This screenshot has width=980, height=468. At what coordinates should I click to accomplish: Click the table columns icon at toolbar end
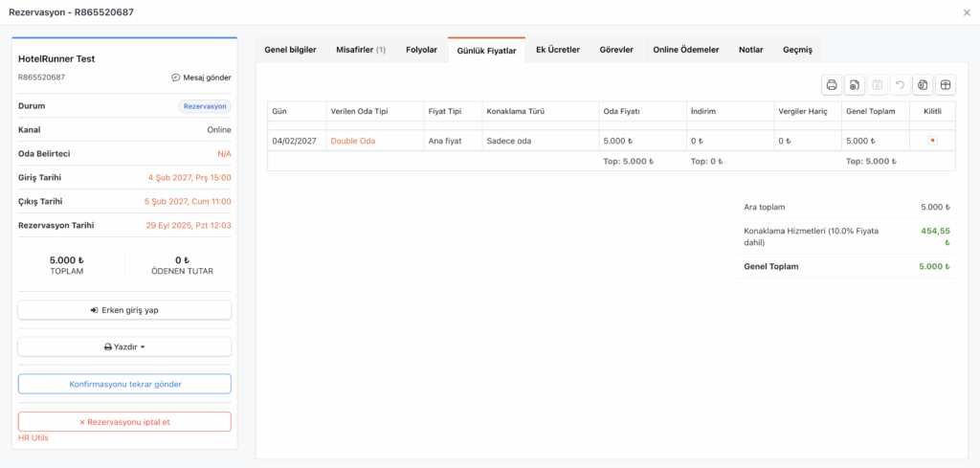tap(946, 85)
